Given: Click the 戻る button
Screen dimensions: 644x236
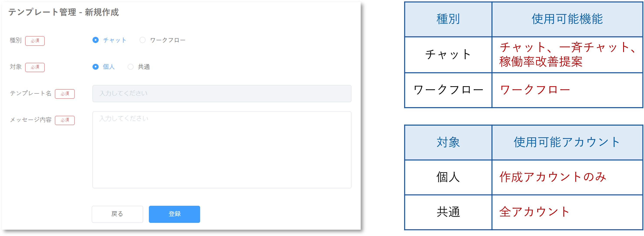Looking at the screenshot, I should [x=117, y=214].
